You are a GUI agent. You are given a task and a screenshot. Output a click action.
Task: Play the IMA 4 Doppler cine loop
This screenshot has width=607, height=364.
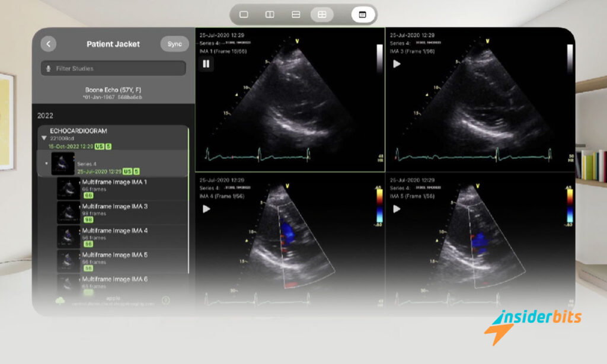pos(206,209)
